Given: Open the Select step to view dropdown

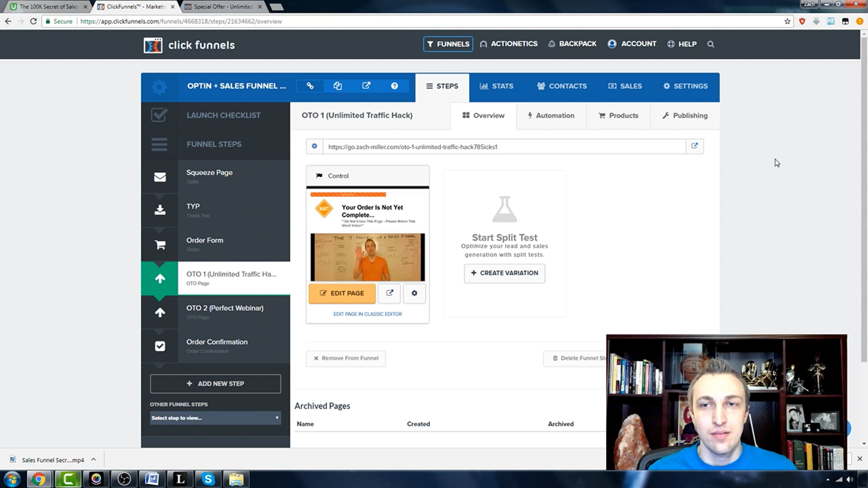Looking at the screenshot, I should (215, 418).
